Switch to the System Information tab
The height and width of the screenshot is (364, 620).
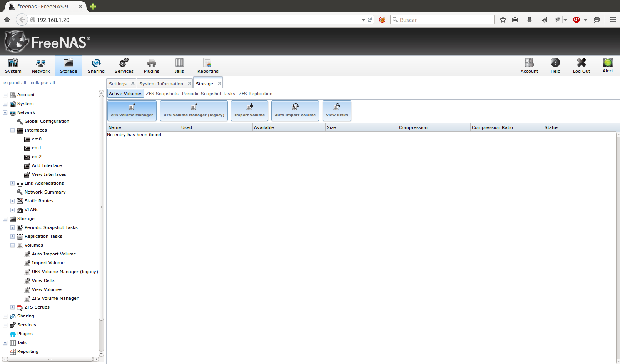pyautogui.click(x=161, y=83)
